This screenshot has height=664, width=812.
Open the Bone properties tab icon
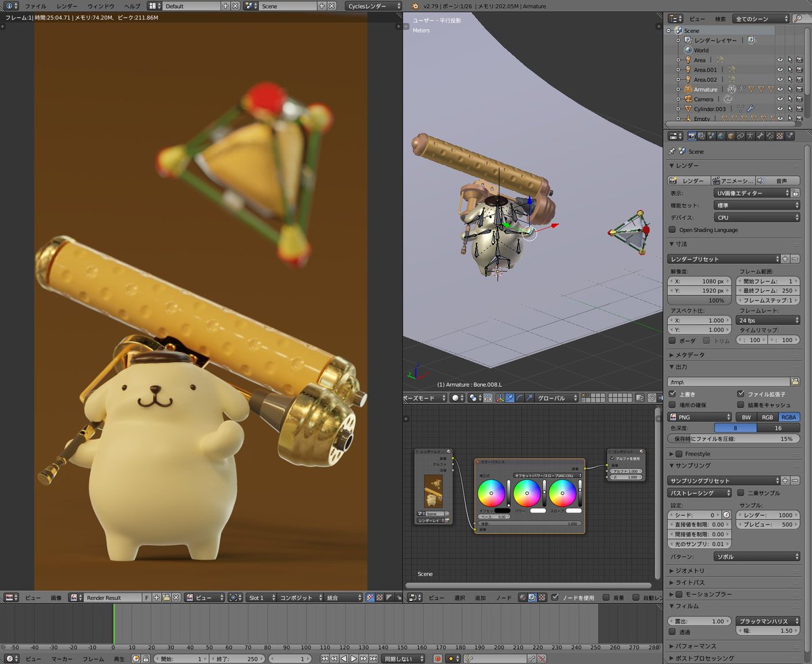click(760, 136)
